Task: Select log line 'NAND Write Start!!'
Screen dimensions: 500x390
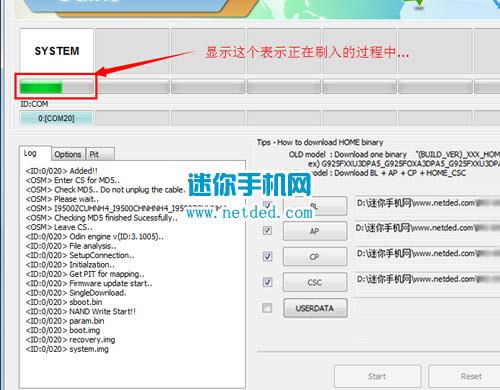Action: coord(81,312)
